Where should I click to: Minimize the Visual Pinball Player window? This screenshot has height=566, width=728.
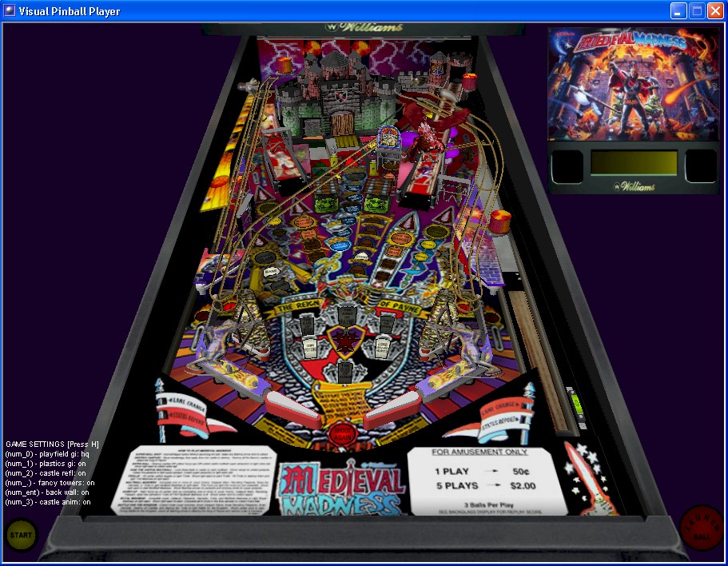pyautogui.click(x=678, y=10)
